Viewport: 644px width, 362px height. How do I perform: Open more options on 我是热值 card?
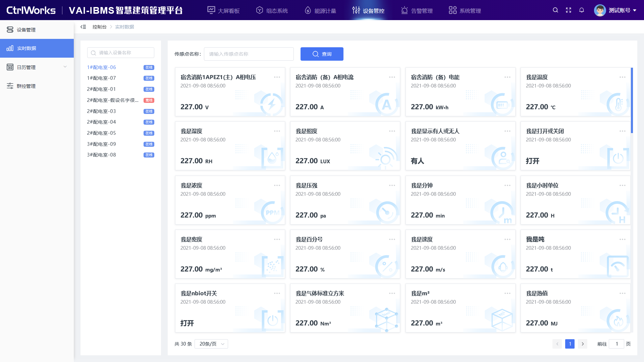pyautogui.click(x=623, y=293)
